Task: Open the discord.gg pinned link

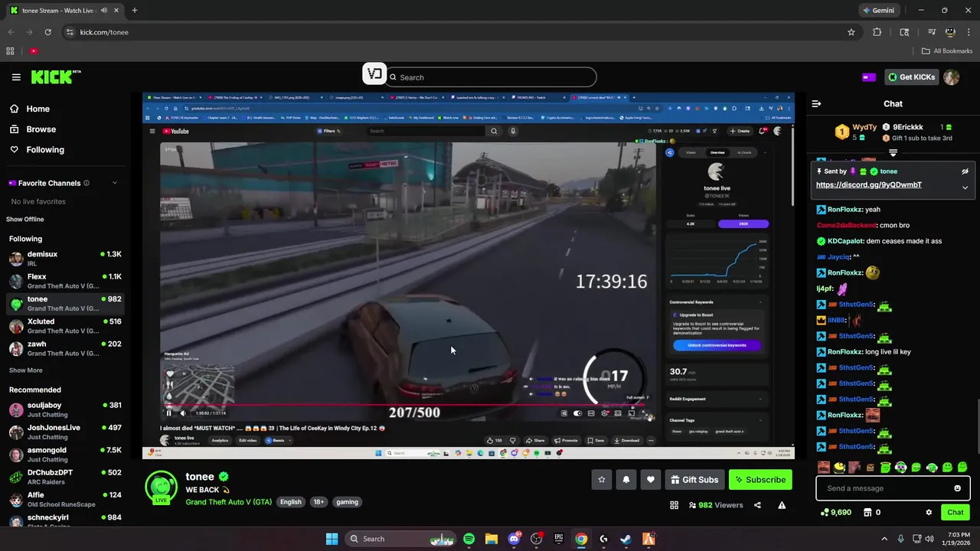Action: pyautogui.click(x=868, y=184)
